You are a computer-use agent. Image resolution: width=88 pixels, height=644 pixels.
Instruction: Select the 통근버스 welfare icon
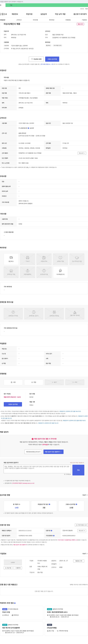(x=11, y=259)
